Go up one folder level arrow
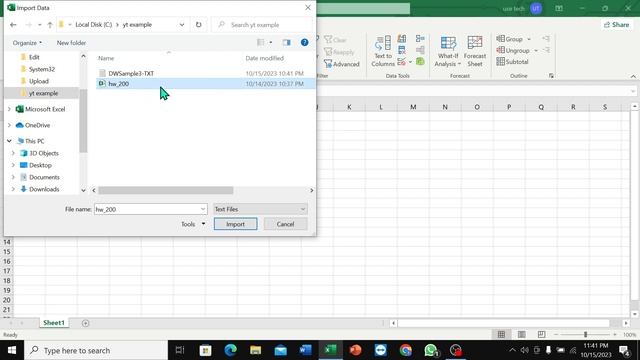This screenshot has width=640, height=360. (x=50, y=25)
